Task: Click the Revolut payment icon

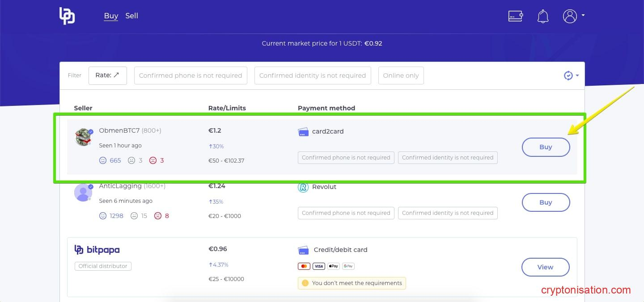Action: tap(303, 187)
